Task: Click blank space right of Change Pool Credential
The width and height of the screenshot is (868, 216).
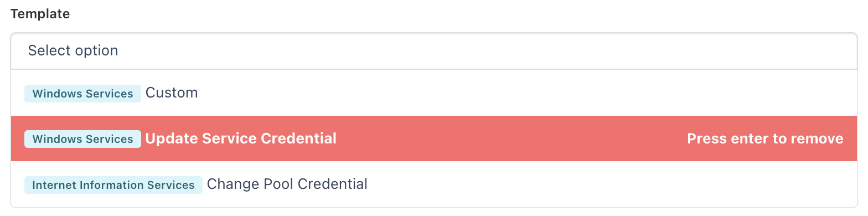Action: 609,184
